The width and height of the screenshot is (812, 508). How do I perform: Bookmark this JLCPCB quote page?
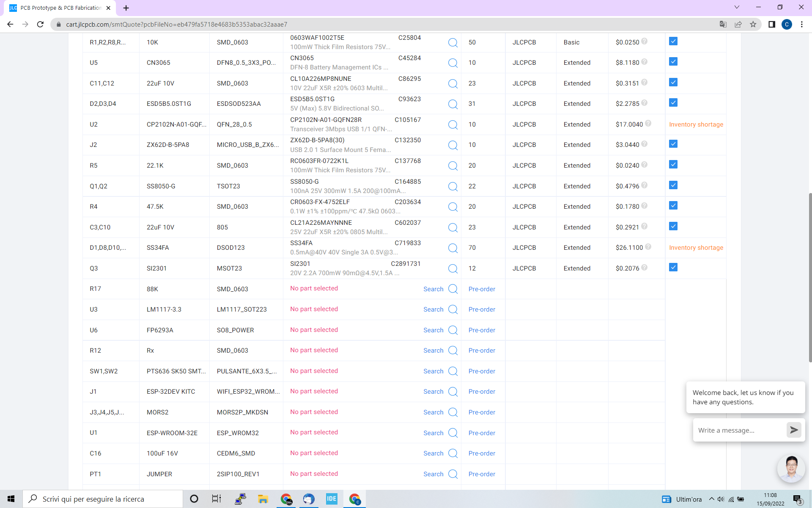(753, 25)
